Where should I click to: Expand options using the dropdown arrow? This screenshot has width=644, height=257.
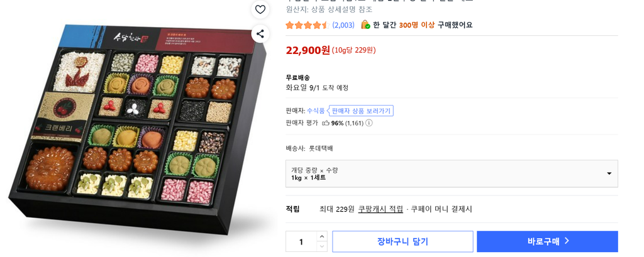tap(609, 173)
